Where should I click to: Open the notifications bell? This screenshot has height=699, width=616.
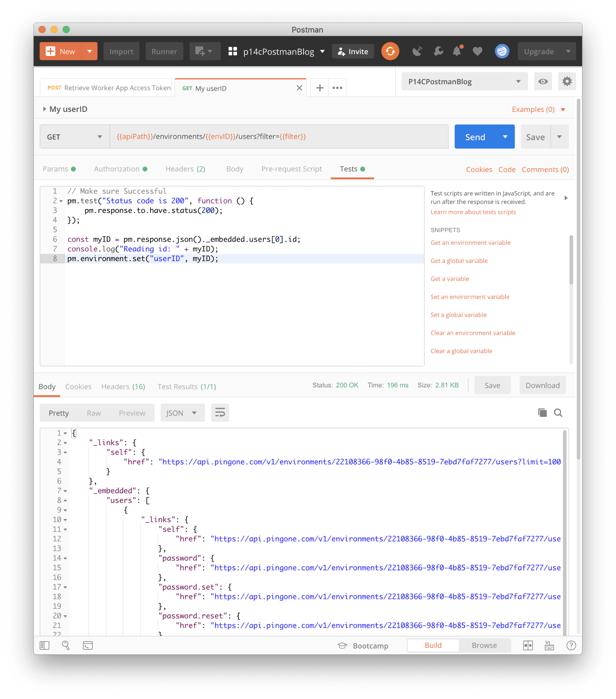click(x=457, y=51)
